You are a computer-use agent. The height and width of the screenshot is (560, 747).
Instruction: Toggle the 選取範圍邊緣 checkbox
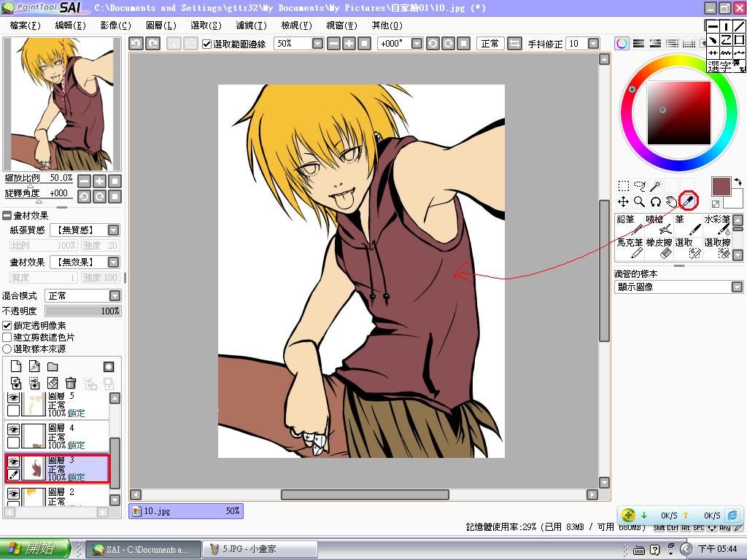pyautogui.click(x=206, y=44)
